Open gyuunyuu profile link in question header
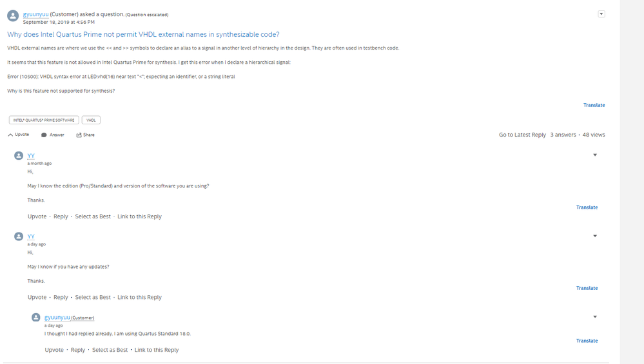 (x=35, y=14)
